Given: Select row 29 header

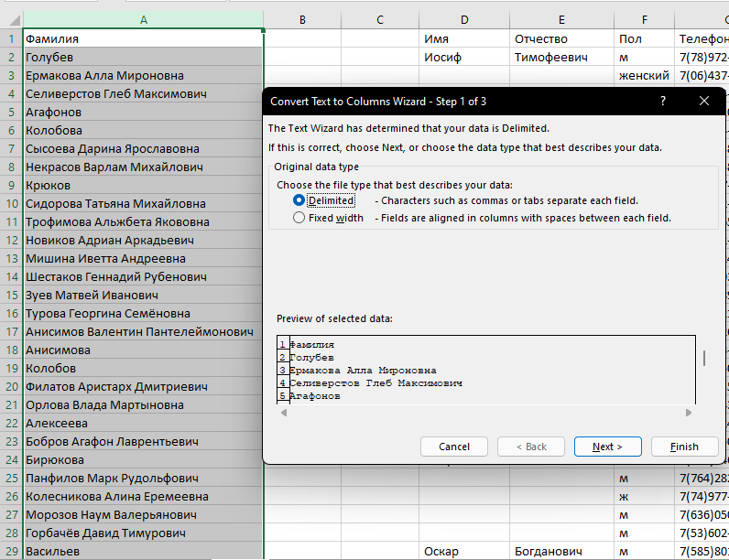Looking at the screenshot, I should [11, 551].
